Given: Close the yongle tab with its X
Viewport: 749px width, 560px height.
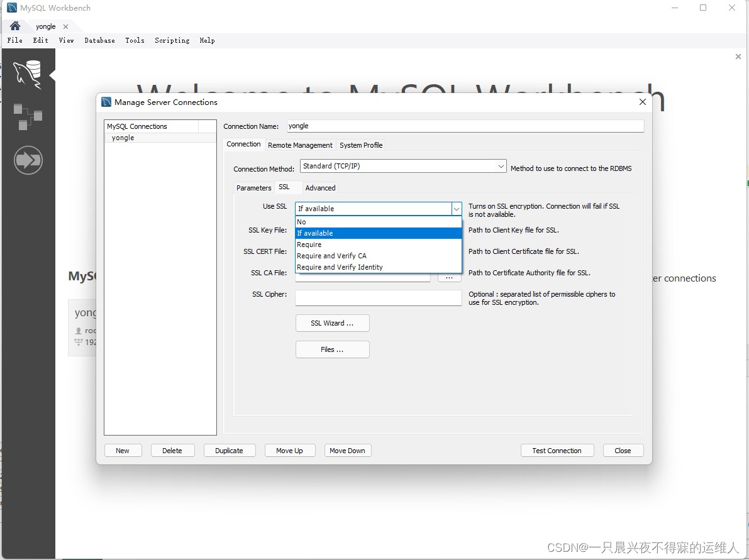Looking at the screenshot, I should 66,27.
